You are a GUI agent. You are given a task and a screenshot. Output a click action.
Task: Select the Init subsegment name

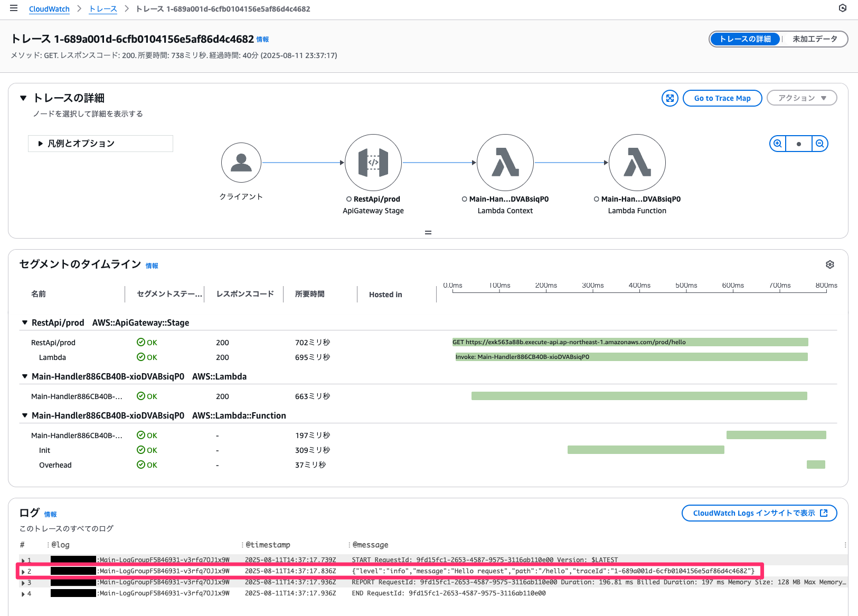44,450
